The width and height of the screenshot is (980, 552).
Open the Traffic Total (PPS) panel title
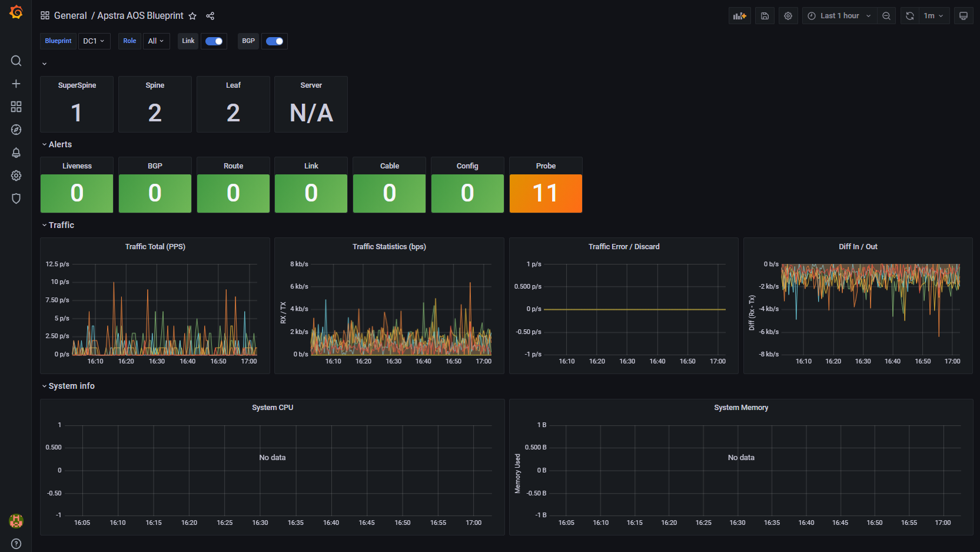[x=155, y=247]
